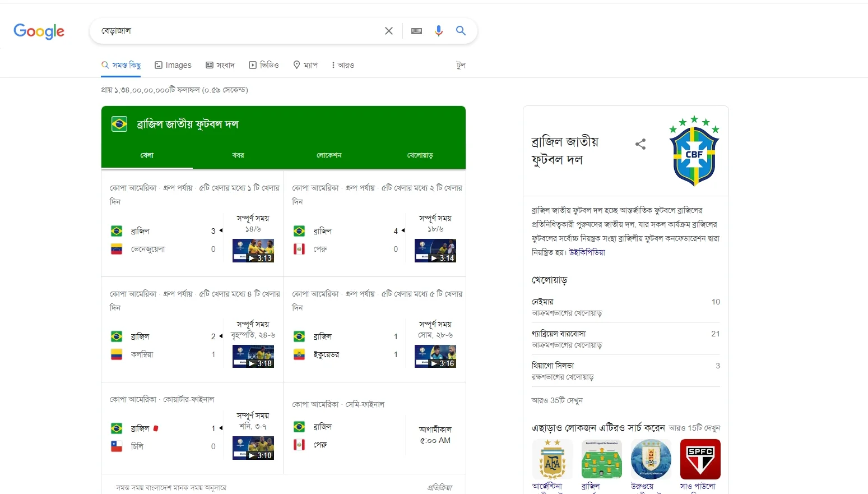This screenshot has width=868, height=494.
Task: Switch to the খবর tab in team card
Action: pyautogui.click(x=238, y=155)
